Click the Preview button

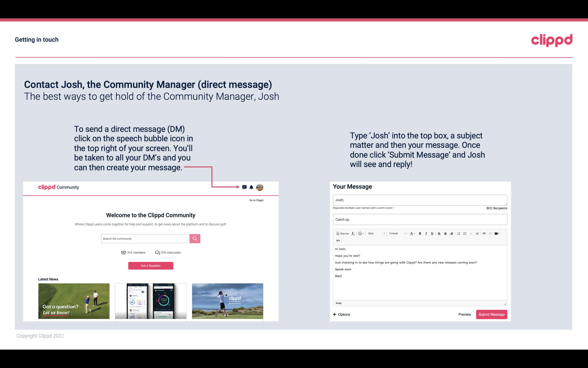[464, 314]
